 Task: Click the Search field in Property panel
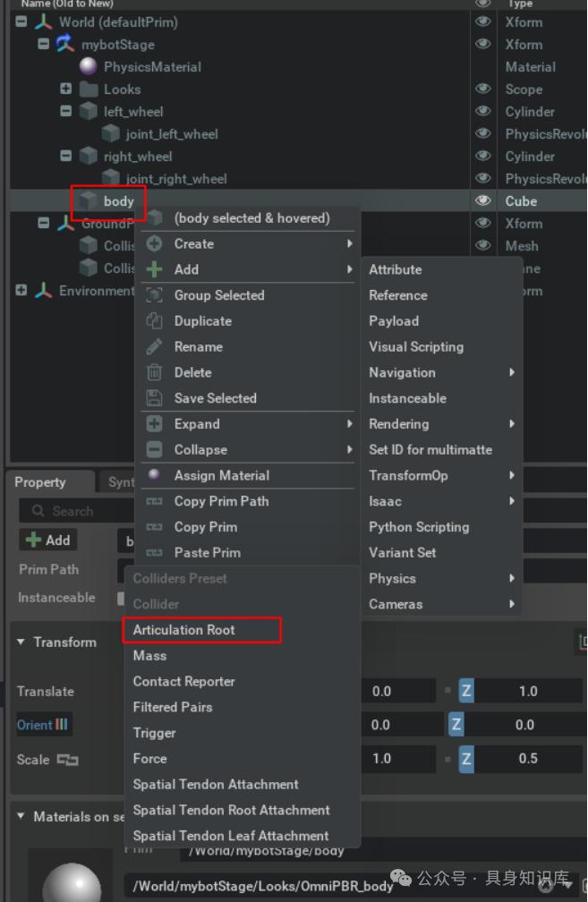72,511
